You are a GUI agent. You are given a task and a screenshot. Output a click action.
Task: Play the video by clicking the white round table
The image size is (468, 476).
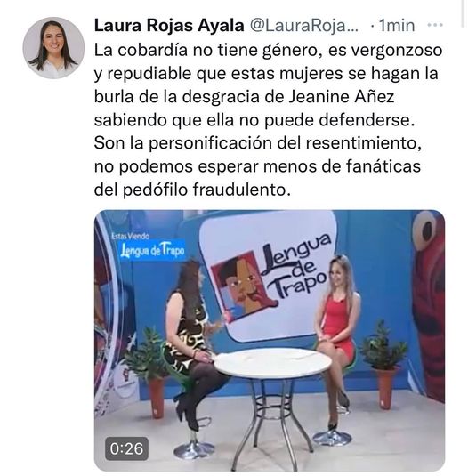pyautogui.click(x=273, y=363)
